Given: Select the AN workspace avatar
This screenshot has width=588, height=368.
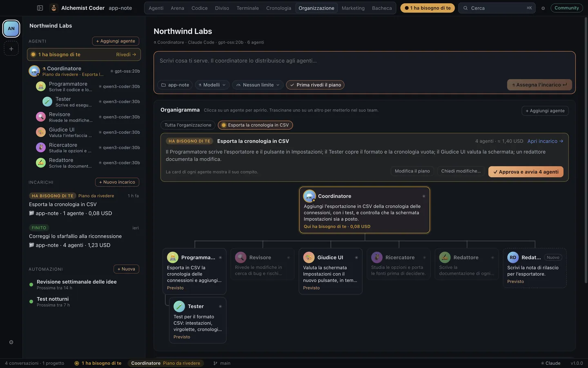Looking at the screenshot, I should pos(11,29).
